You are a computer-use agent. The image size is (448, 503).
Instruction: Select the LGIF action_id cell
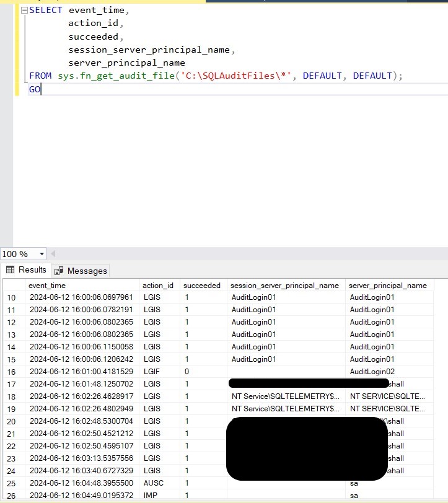pos(159,372)
